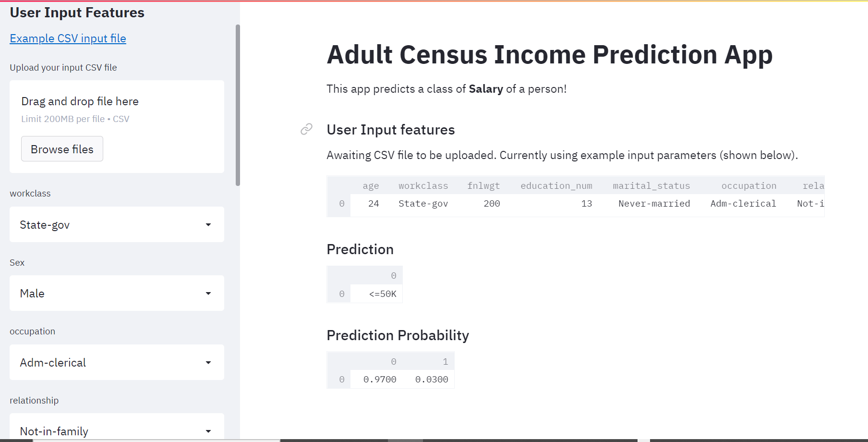Click the workclass dropdown caret arrow
Screen dimensions: 868x442
[208, 224]
